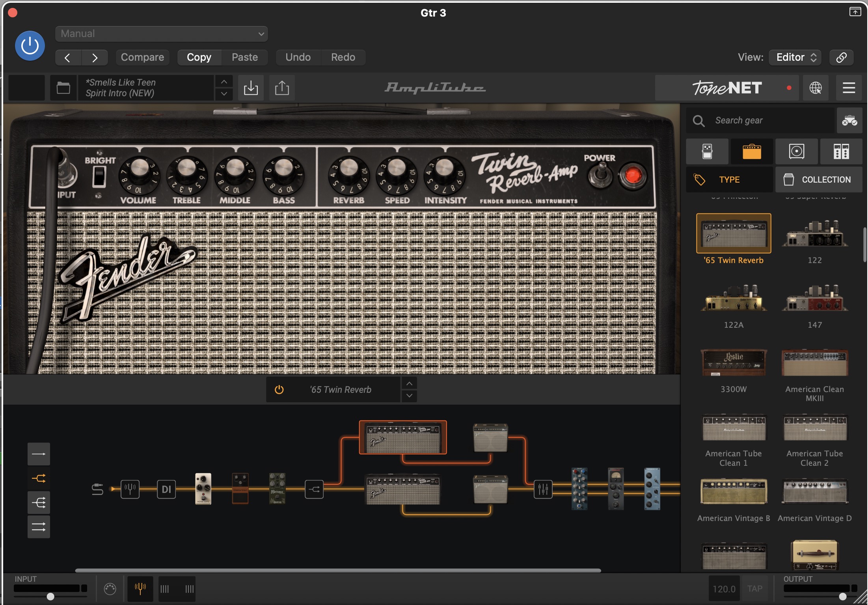Viewport: 868px width, 605px height.
Task: Click the TAP tempo button
Action: [755, 589]
